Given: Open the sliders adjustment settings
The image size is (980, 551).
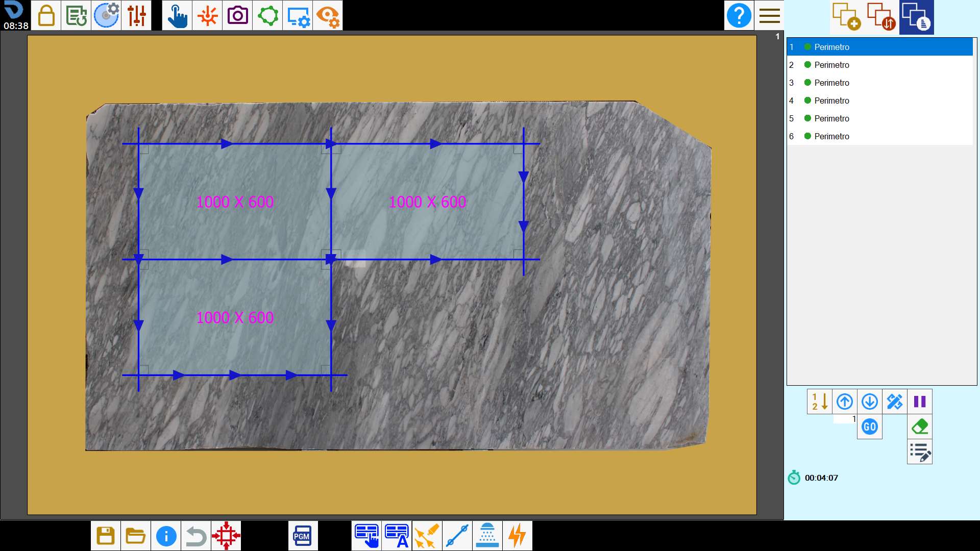Looking at the screenshot, I should pos(136,15).
